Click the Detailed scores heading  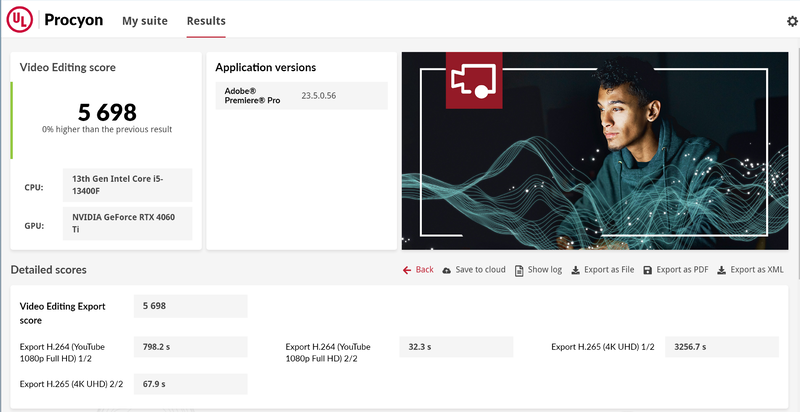pyautogui.click(x=48, y=270)
